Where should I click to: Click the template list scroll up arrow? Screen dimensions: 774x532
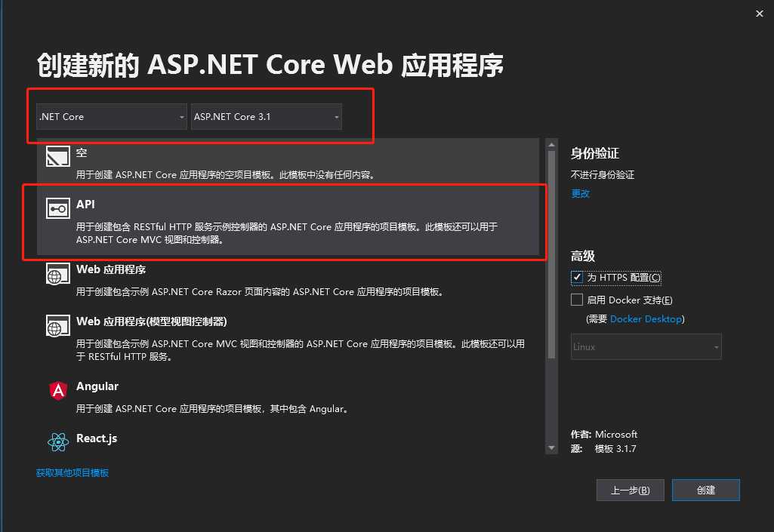[551, 145]
